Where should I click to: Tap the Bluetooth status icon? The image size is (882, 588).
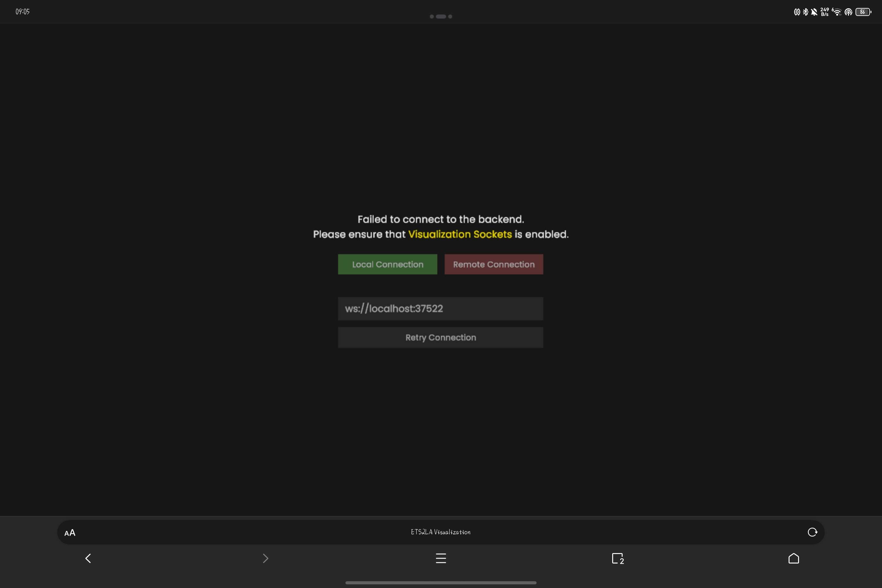coord(805,12)
